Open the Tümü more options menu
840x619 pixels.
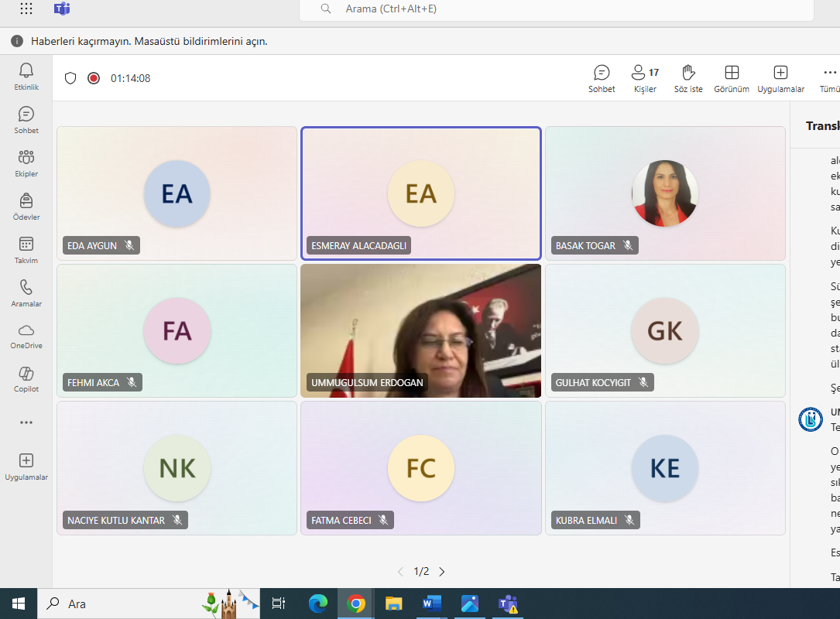coord(829,78)
